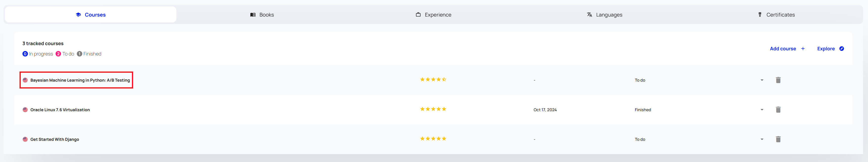This screenshot has height=162, width=868.
Task: Filter by To do courses badge
Action: [x=65, y=54]
